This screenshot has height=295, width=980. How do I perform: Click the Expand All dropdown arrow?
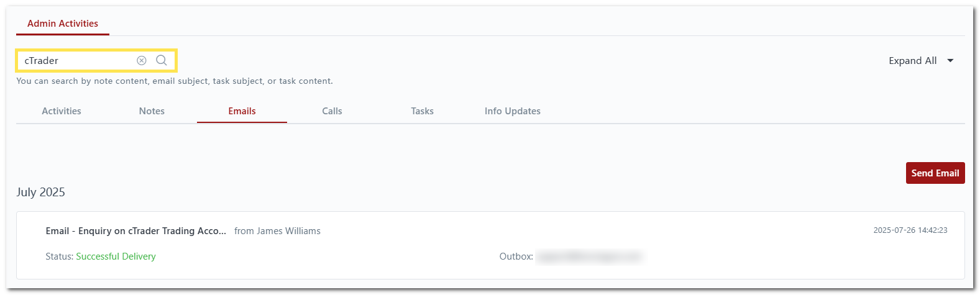pos(950,61)
